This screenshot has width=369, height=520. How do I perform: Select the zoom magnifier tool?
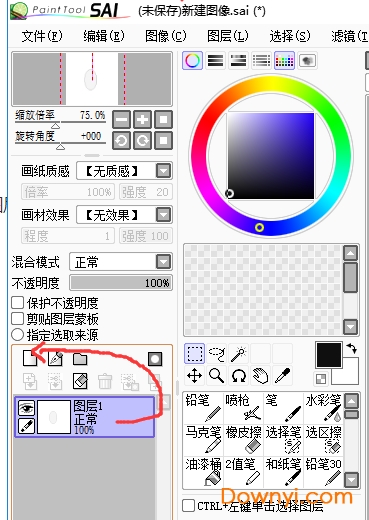(x=217, y=376)
